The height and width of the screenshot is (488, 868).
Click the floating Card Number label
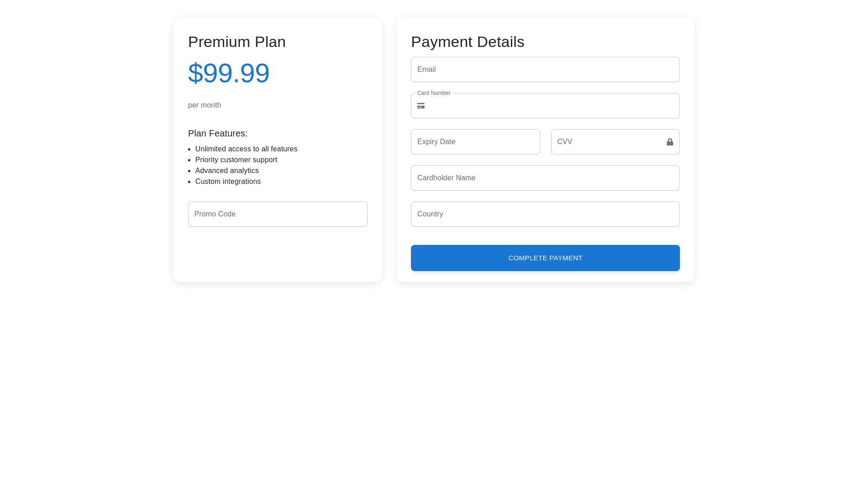pos(434,93)
